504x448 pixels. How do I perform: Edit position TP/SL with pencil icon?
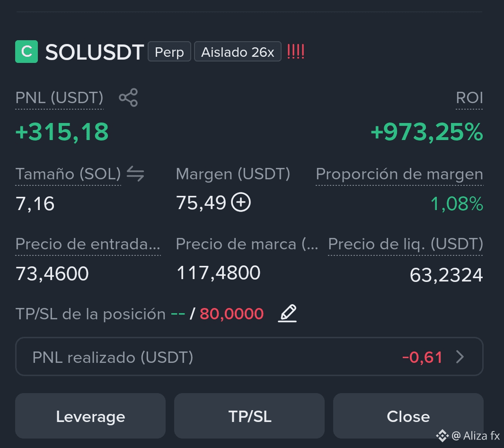[287, 313]
